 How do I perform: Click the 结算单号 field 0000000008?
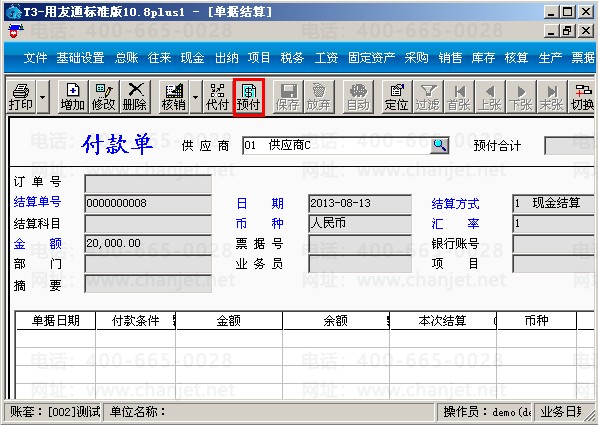(x=148, y=203)
